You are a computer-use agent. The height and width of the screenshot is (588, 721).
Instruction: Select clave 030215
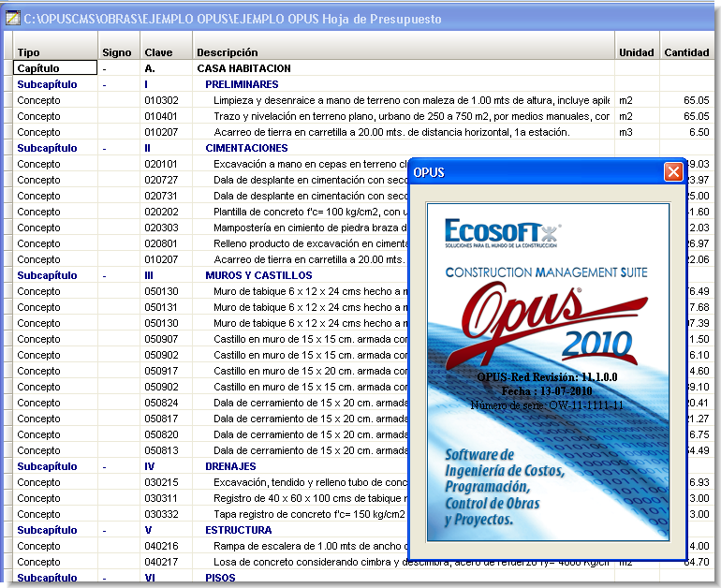pyautogui.click(x=160, y=482)
